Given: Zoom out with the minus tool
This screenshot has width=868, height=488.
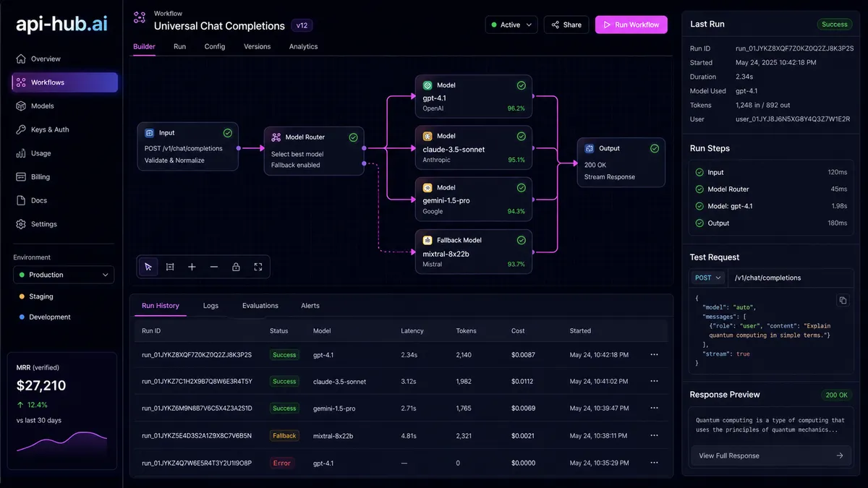Looking at the screenshot, I should click(214, 267).
